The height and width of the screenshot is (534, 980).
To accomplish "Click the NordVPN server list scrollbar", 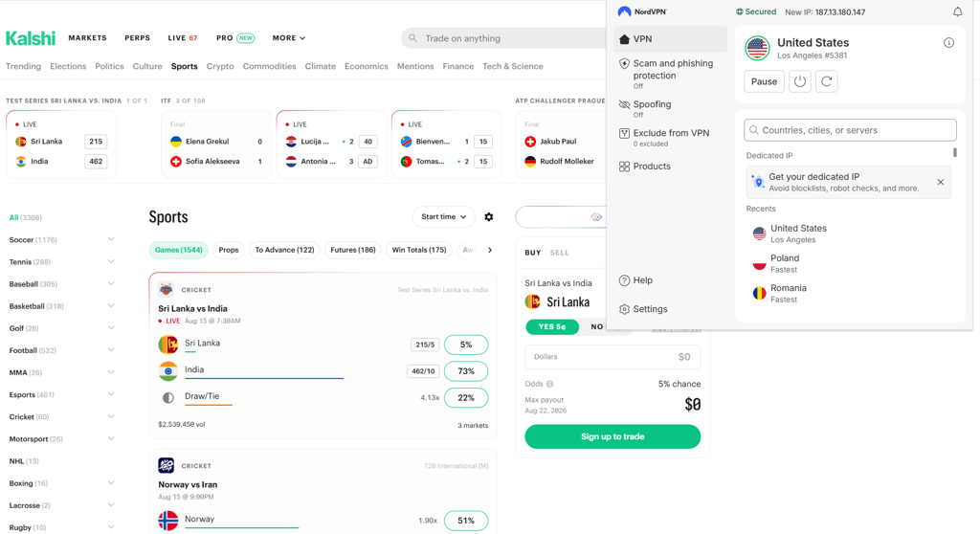I will coord(954,152).
